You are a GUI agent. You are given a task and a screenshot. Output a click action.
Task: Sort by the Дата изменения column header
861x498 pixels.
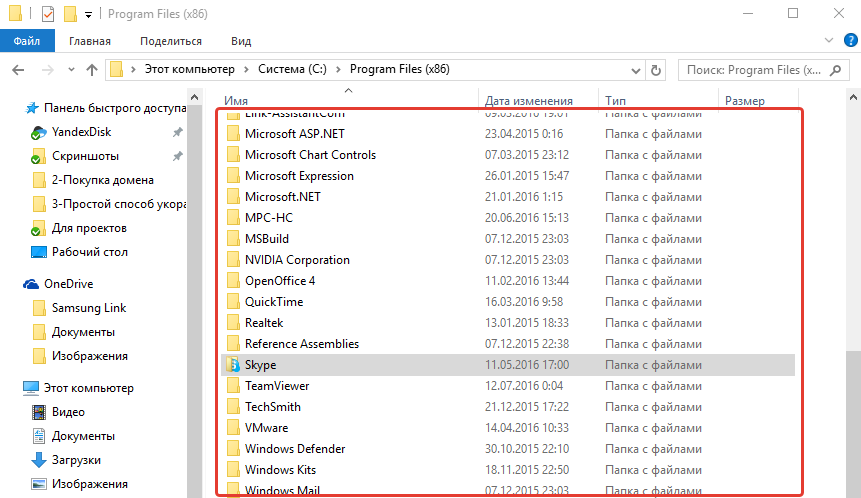tap(528, 101)
